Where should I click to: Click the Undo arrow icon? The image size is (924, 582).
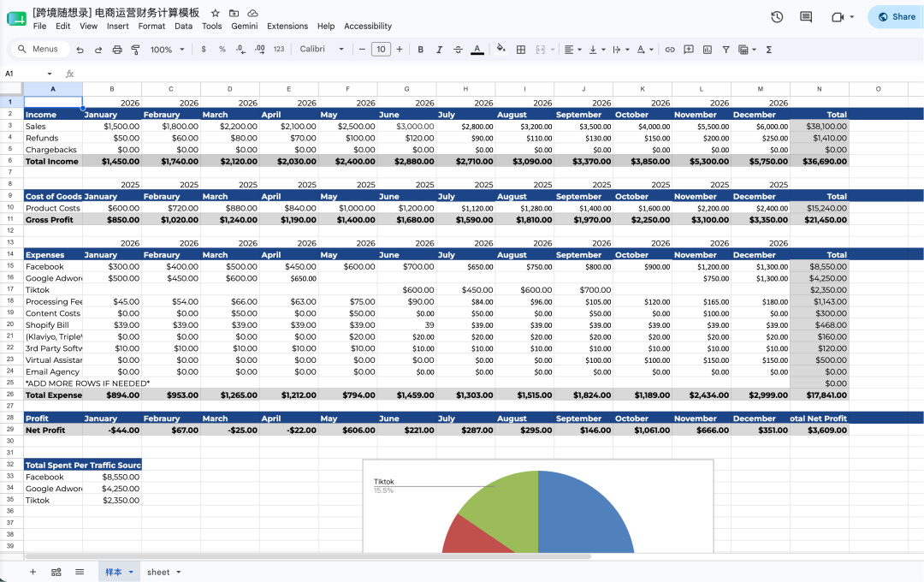click(80, 50)
